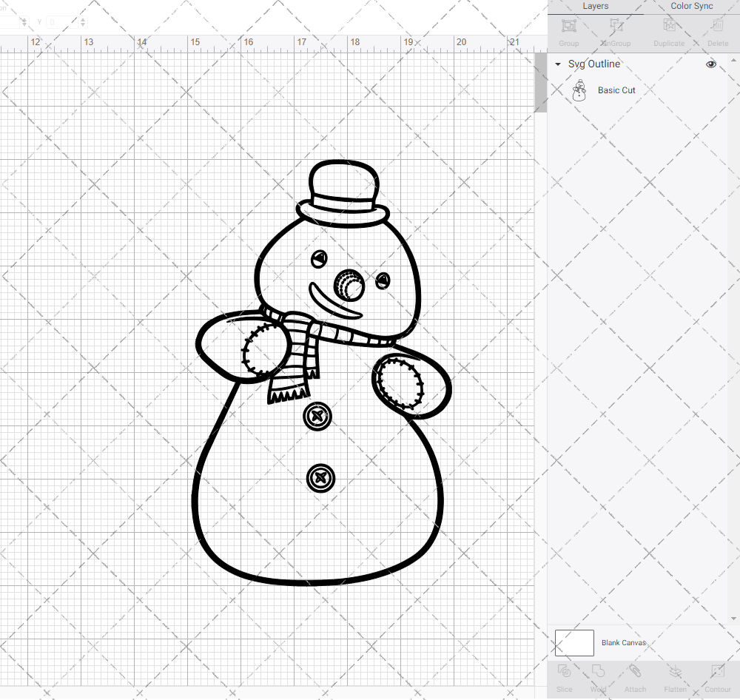
Task: Click the Blank Canvas color swatch
Action: pos(574,642)
